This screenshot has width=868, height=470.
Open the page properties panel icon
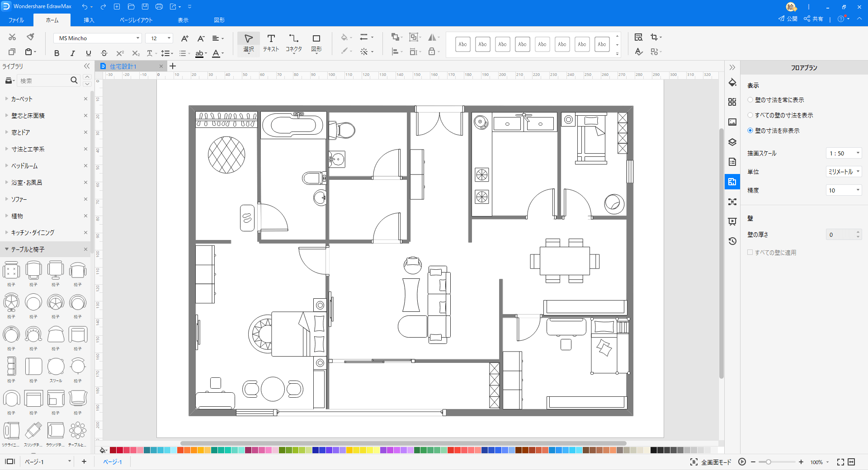pos(732,162)
